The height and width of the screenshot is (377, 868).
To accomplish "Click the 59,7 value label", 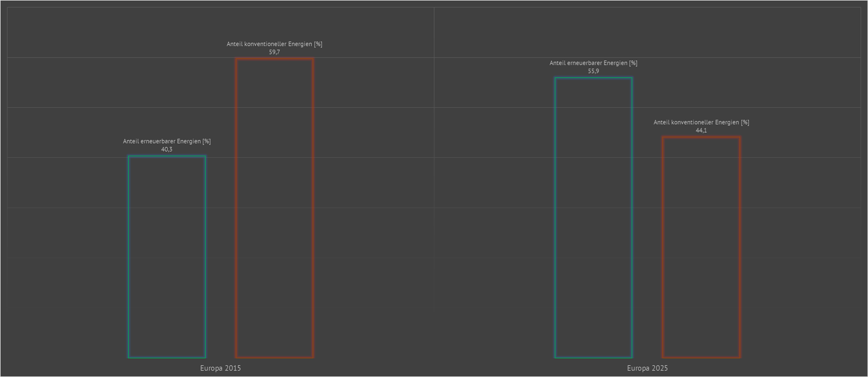I will [x=274, y=52].
